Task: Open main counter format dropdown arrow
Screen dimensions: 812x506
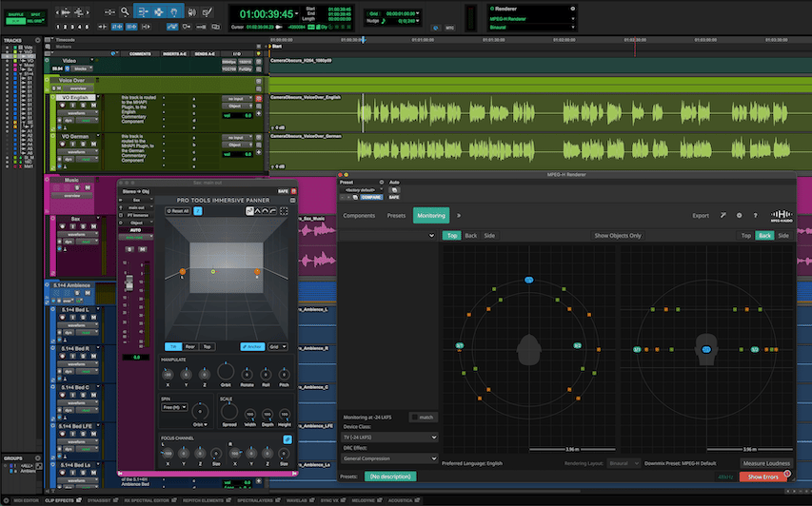Action: point(296,14)
